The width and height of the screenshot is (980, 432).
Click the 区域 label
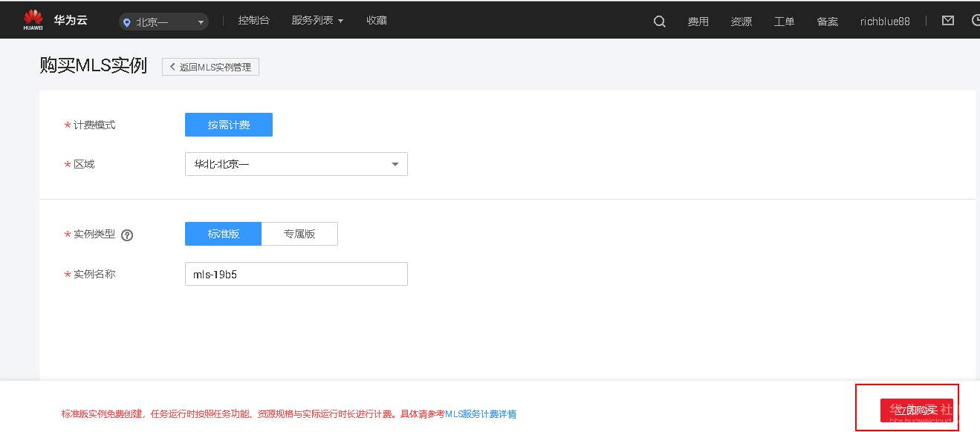click(84, 164)
